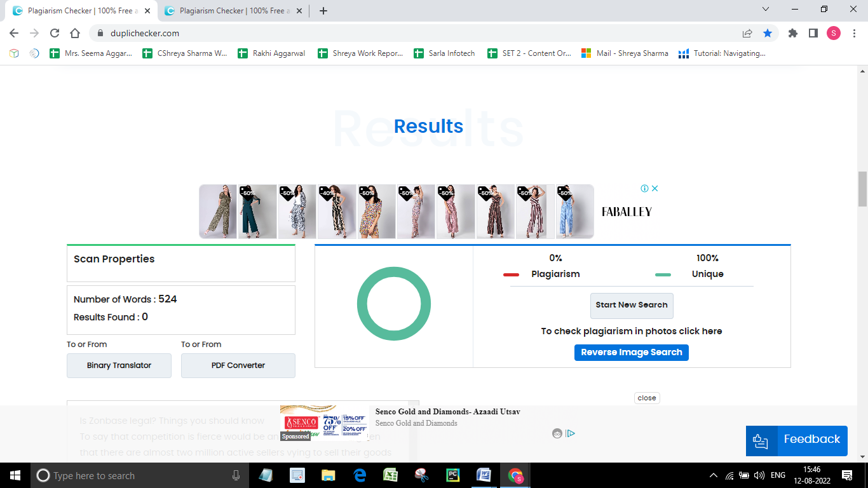868x488 pixels.
Task: Open the Wi-Fi network tray icon
Action: tap(729, 475)
